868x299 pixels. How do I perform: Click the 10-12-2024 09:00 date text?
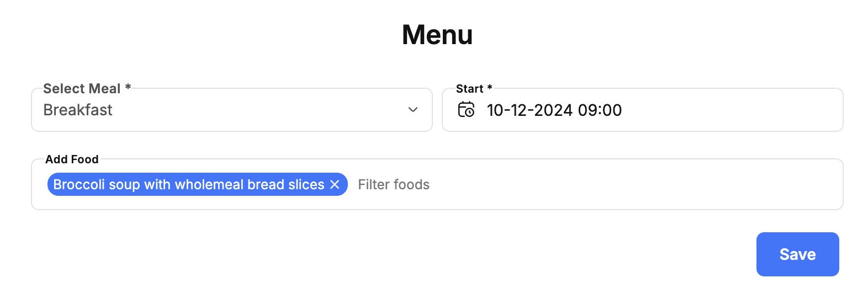point(554,110)
